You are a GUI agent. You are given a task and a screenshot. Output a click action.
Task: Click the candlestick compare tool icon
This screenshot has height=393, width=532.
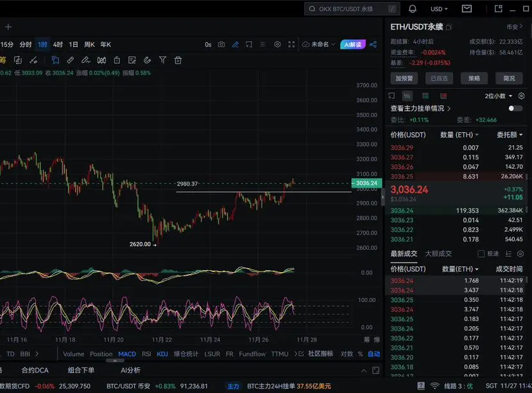101,60
